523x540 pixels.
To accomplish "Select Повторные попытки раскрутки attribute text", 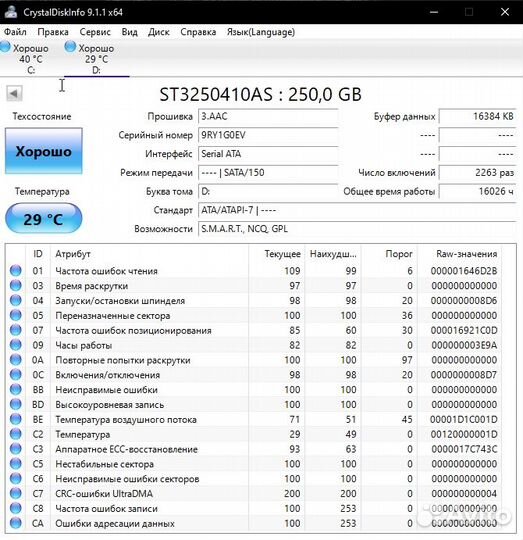I will 123,360.
